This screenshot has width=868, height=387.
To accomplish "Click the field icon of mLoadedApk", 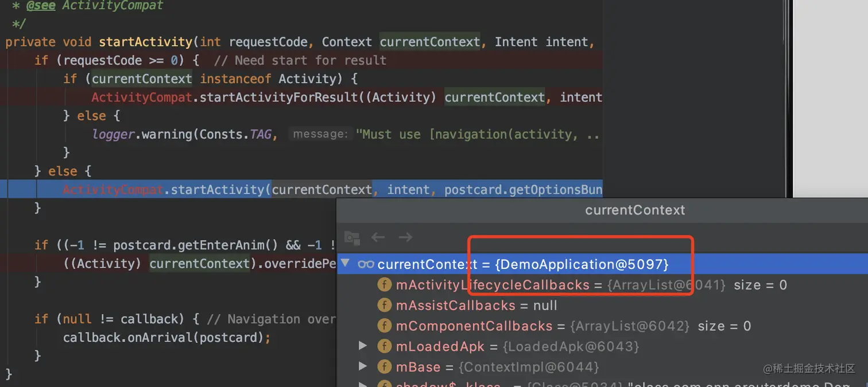I will tap(384, 346).
